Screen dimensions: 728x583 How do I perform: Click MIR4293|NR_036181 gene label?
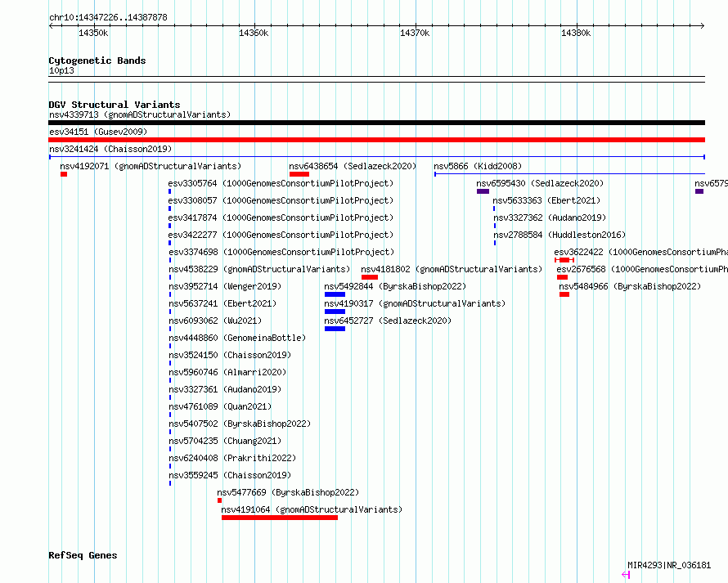(x=669, y=565)
